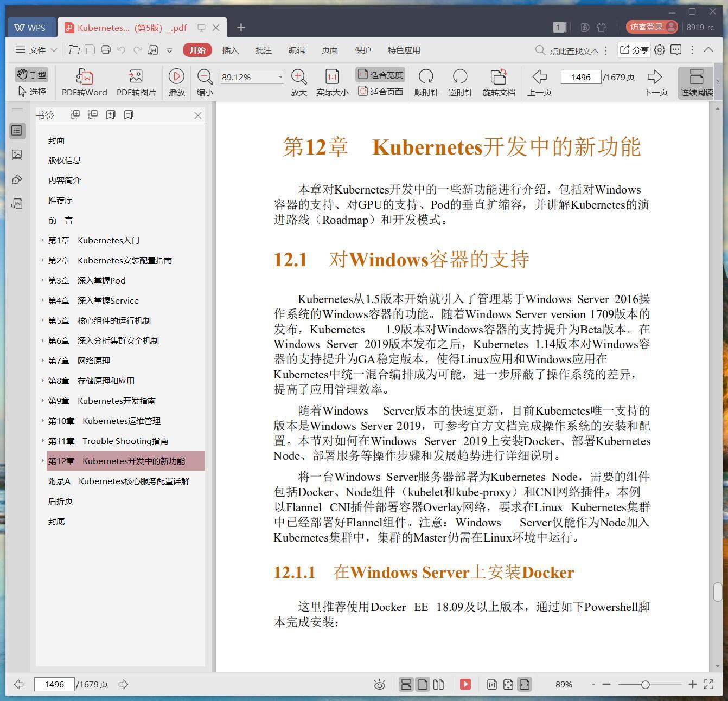Open new tab with plus button
728x701 pixels.
pos(241,27)
